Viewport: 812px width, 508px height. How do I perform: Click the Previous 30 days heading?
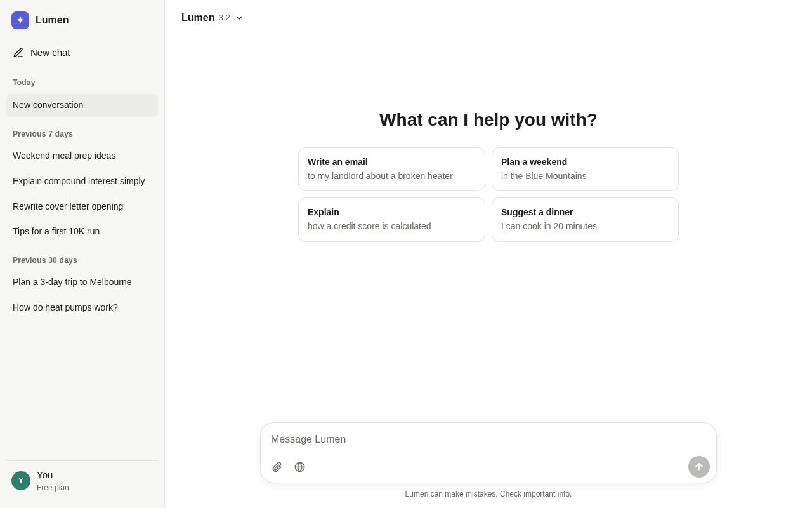(x=45, y=260)
